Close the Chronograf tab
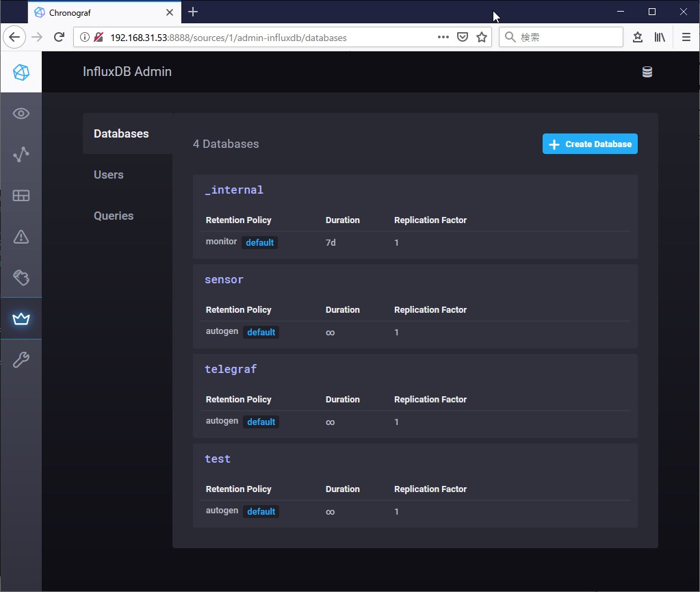 (x=170, y=12)
